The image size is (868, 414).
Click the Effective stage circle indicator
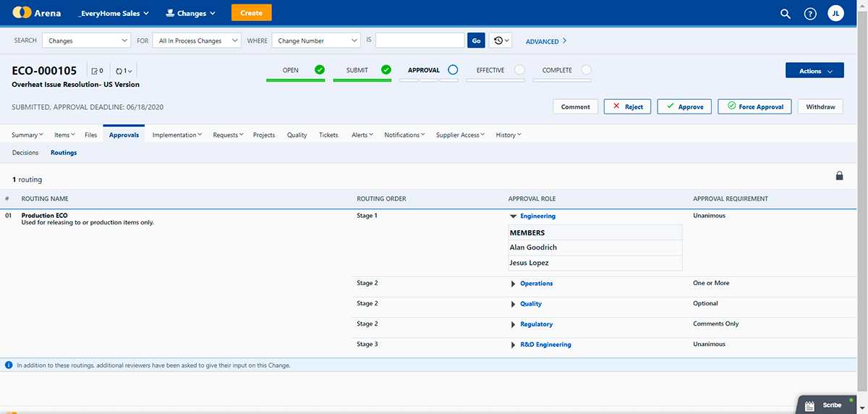click(519, 70)
